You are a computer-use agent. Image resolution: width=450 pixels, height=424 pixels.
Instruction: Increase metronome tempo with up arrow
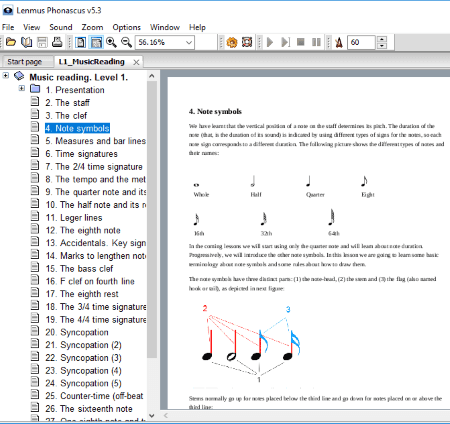click(382, 39)
